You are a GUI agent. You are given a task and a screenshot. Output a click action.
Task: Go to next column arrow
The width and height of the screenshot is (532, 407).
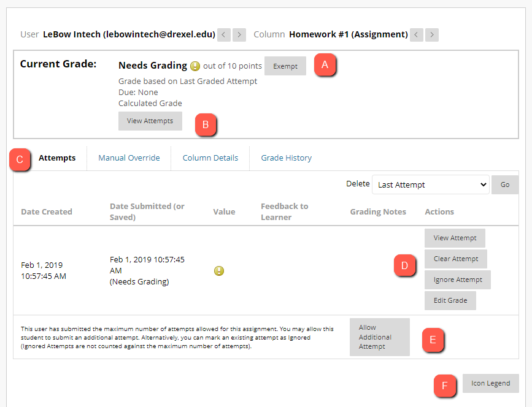click(432, 34)
